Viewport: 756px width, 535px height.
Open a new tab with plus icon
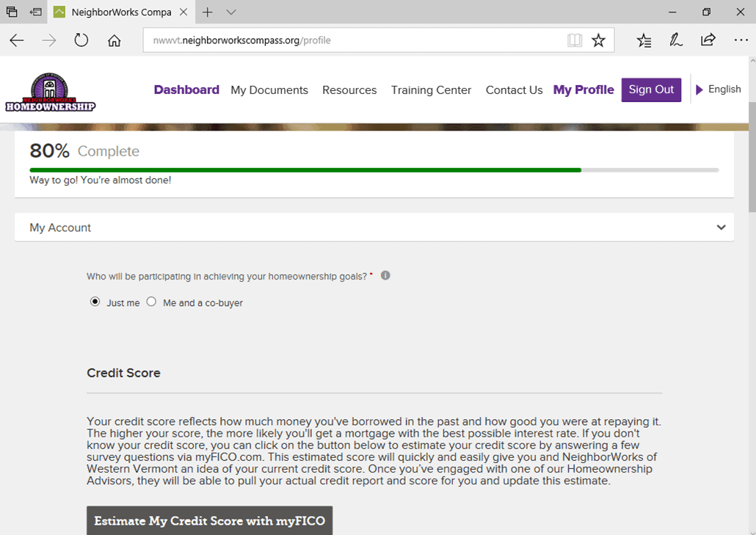pyautogui.click(x=207, y=12)
